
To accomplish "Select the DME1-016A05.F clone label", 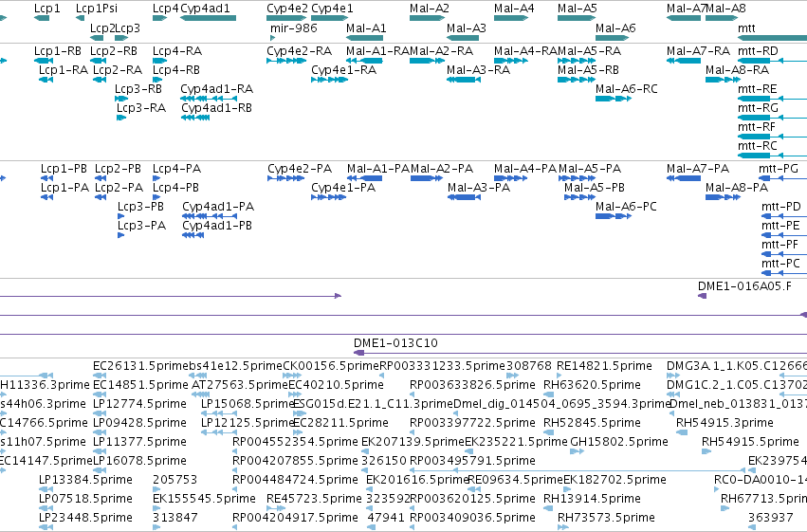I will [744, 286].
